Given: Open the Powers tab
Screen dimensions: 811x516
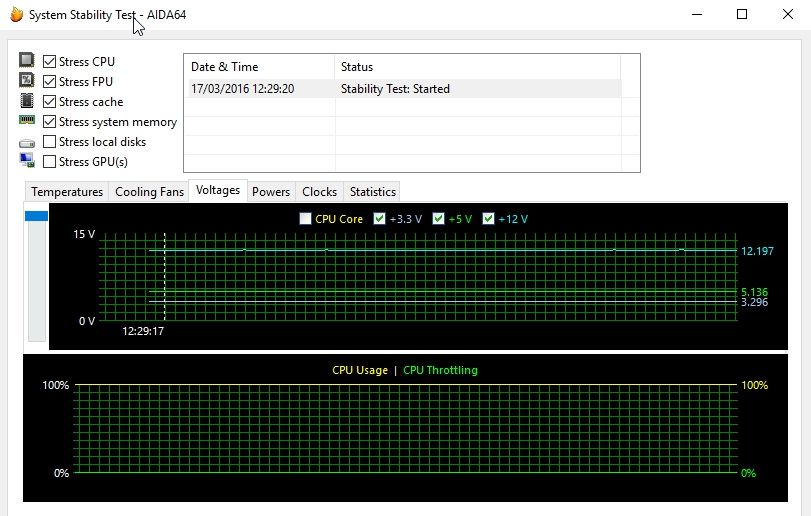Looking at the screenshot, I should [x=271, y=192].
